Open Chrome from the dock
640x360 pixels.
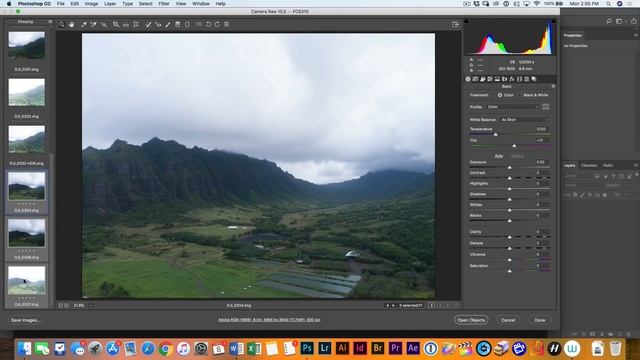[165, 349]
